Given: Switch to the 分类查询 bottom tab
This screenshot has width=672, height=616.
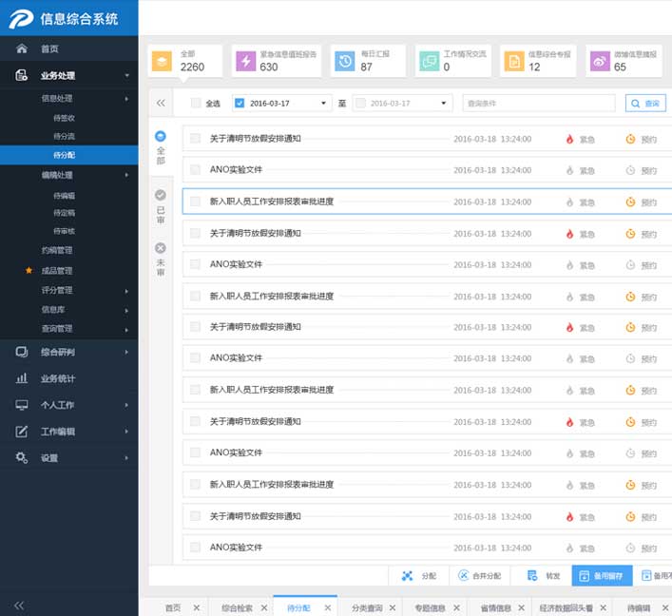Looking at the screenshot, I should click(367, 607).
